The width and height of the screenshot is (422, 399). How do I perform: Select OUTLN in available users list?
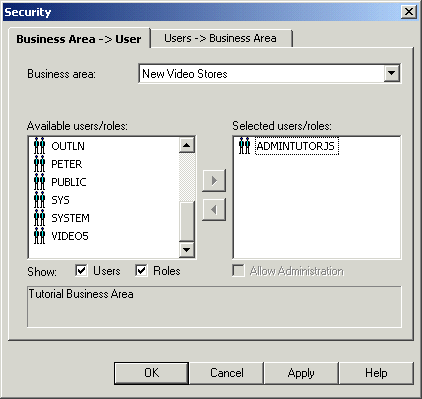68,146
